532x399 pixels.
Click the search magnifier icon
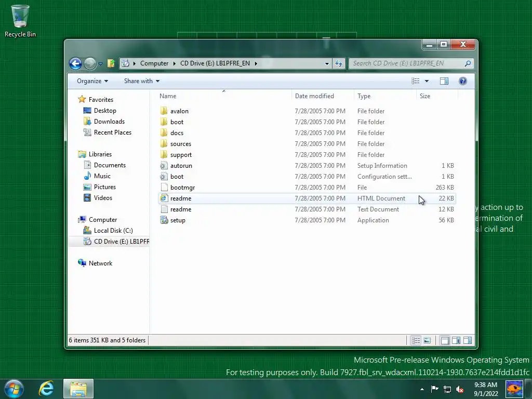(x=468, y=63)
